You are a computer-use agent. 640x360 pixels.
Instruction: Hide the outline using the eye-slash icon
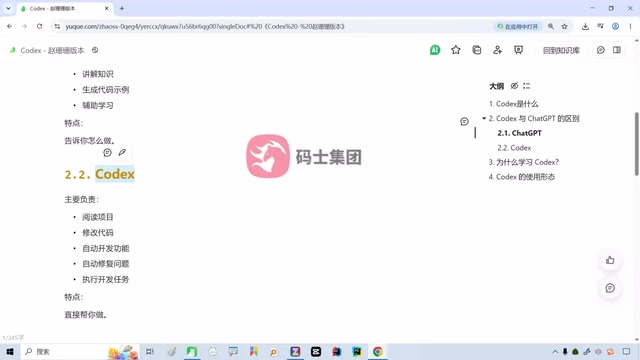(x=514, y=86)
